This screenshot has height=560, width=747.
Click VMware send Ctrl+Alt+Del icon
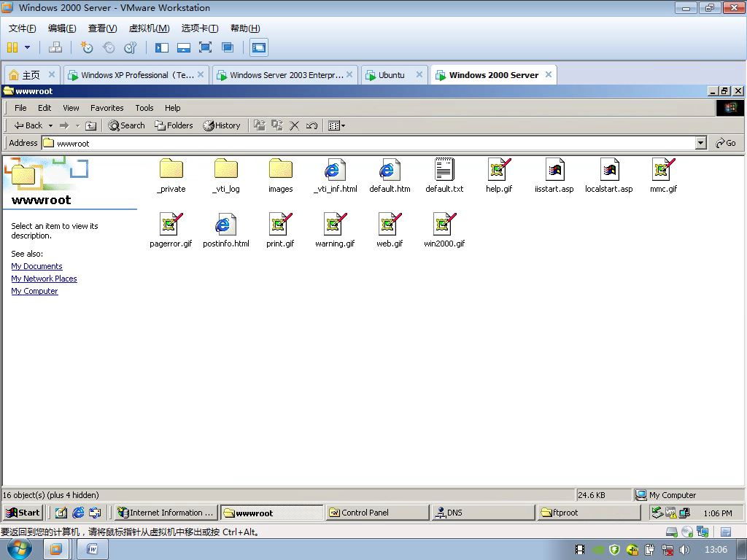coord(55,47)
